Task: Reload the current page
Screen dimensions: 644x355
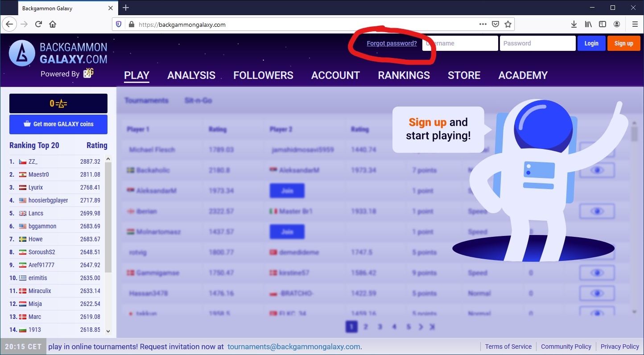Action: coord(39,24)
